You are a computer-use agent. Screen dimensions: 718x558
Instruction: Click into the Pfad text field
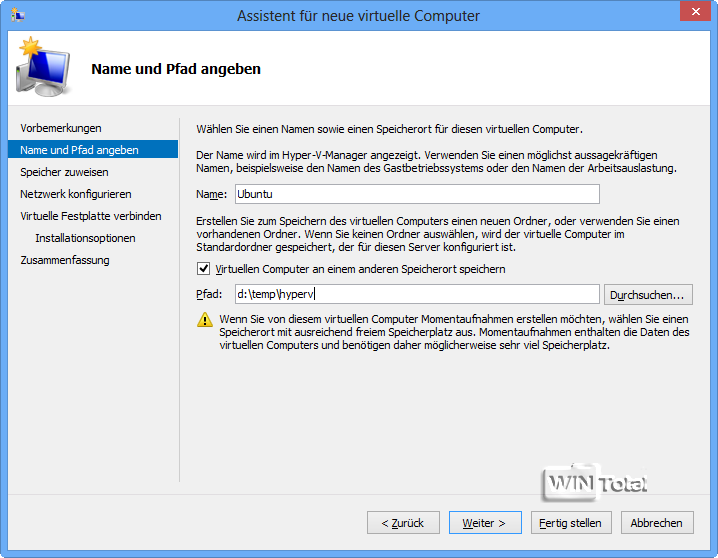pyautogui.click(x=415, y=294)
